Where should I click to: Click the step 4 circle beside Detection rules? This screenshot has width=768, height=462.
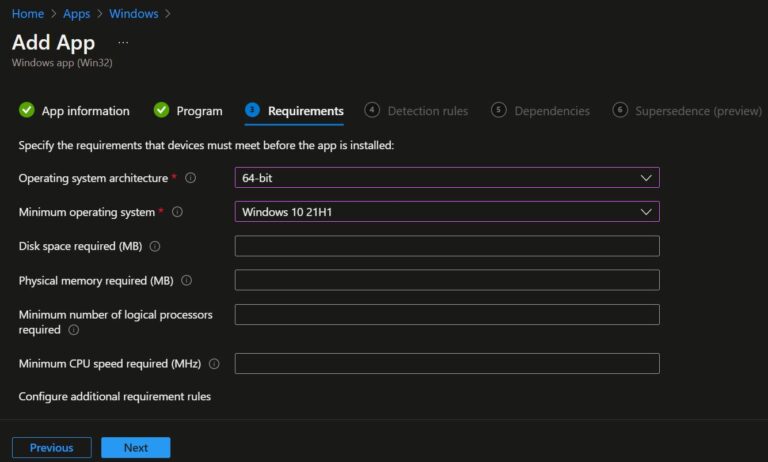coord(372,110)
